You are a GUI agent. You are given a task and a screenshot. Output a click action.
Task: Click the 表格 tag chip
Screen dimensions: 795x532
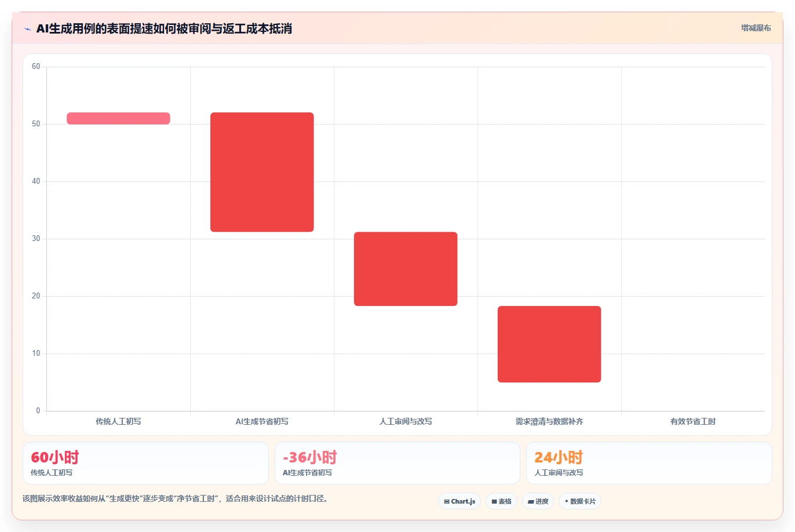pyautogui.click(x=501, y=501)
